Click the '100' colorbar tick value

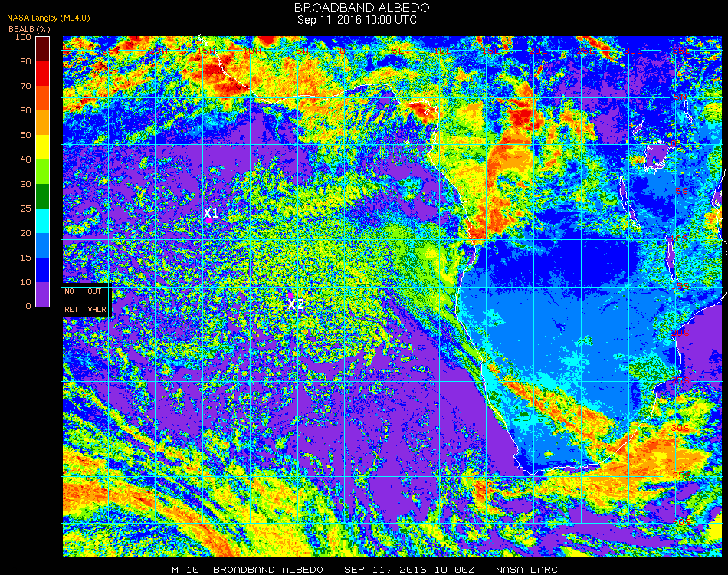[x=23, y=37]
